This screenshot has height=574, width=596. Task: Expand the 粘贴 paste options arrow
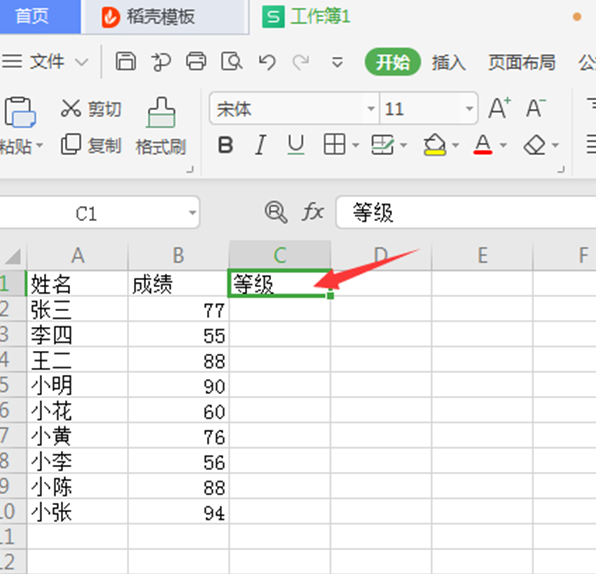point(40,146)
